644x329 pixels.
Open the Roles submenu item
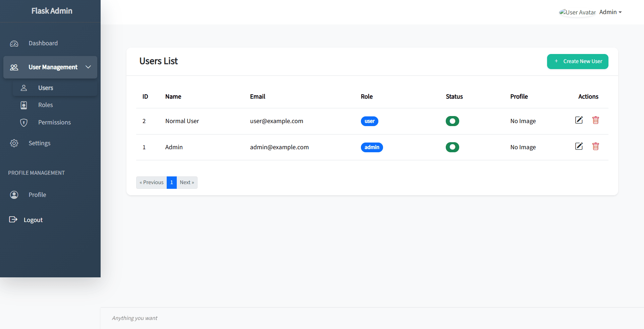pos(46,105)
